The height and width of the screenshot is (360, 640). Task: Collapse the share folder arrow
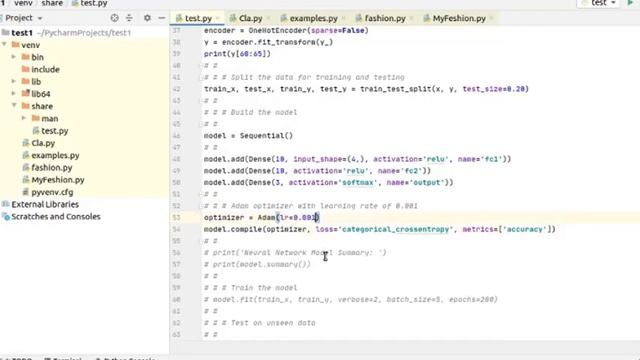[14, 105]
